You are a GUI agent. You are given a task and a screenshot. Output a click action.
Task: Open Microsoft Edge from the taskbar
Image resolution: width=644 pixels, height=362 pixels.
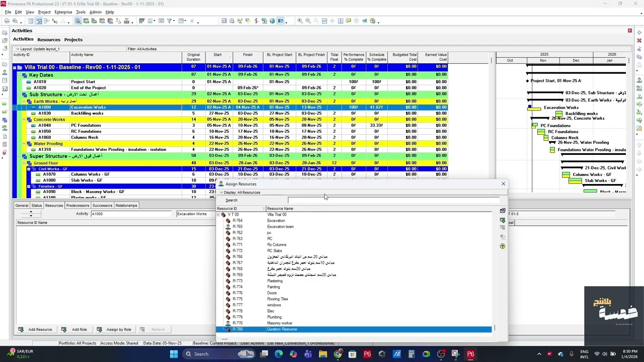click(279, 354)
